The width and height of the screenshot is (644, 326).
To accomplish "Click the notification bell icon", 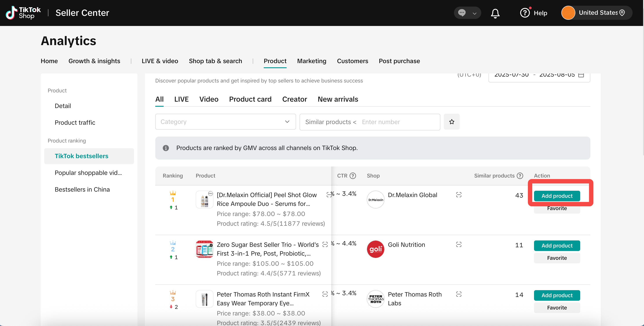I will click(x=495, y=13).
